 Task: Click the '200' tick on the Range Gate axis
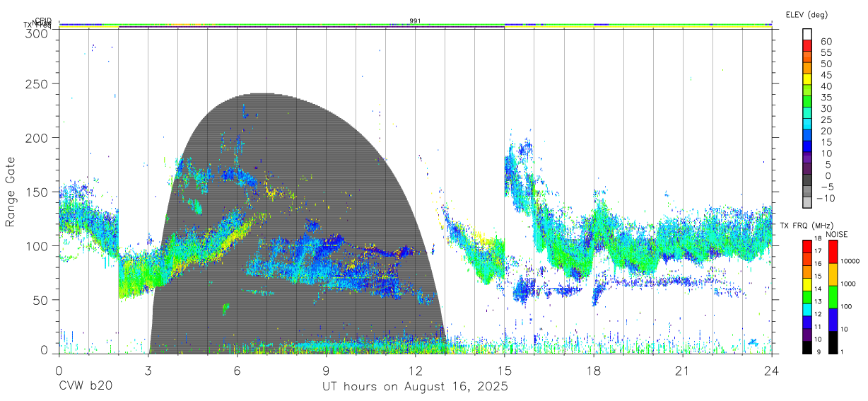click(x=35, y=137)
